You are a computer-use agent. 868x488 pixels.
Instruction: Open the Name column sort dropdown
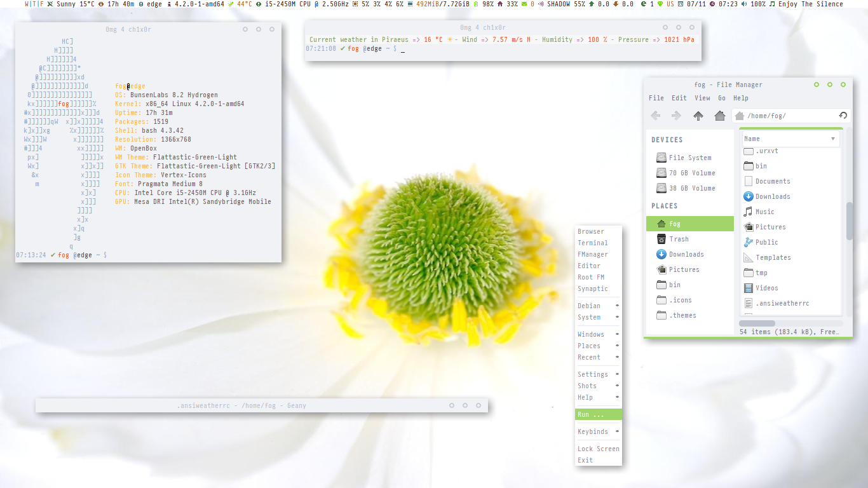(832, 139)
